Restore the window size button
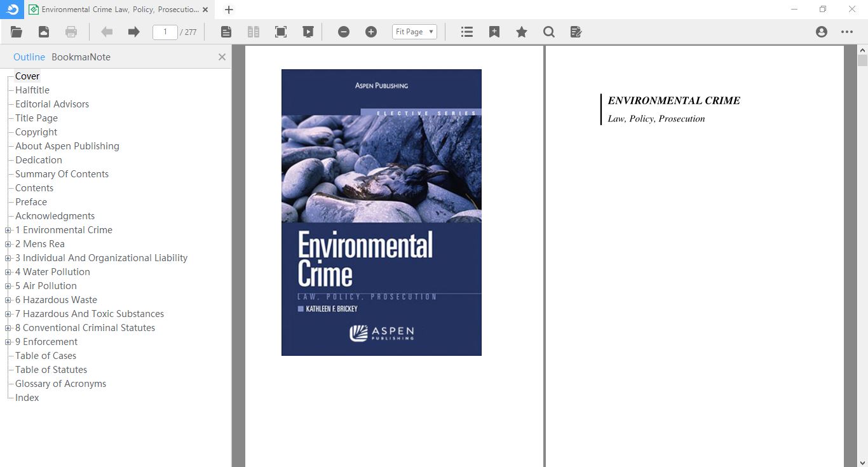868x467 pixels. pos(823,9)
